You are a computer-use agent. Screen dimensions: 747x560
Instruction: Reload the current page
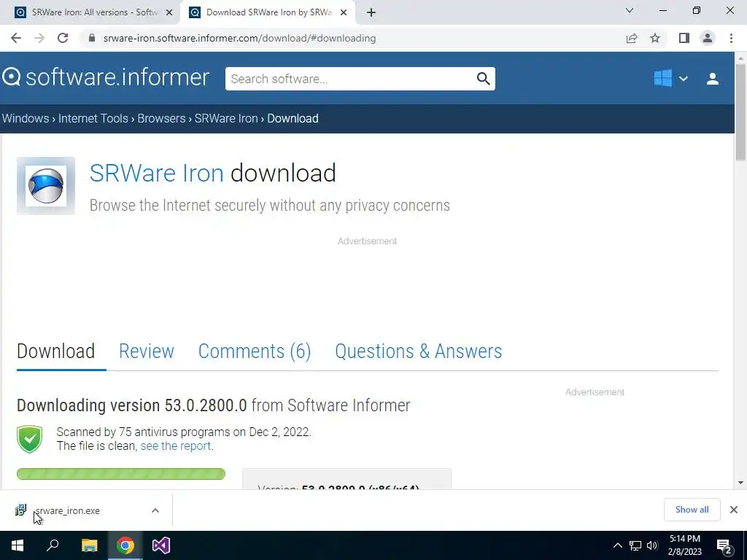[63, 38]
